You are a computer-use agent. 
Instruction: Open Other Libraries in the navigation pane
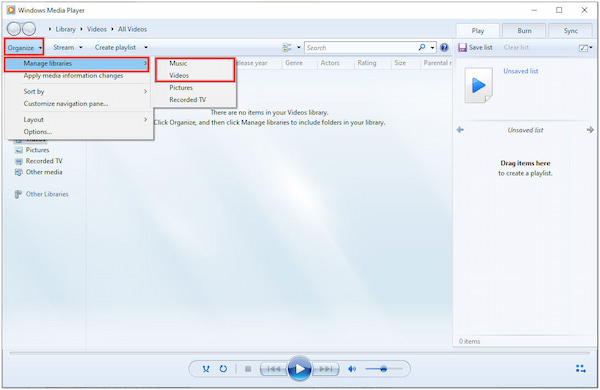(47, 194)
